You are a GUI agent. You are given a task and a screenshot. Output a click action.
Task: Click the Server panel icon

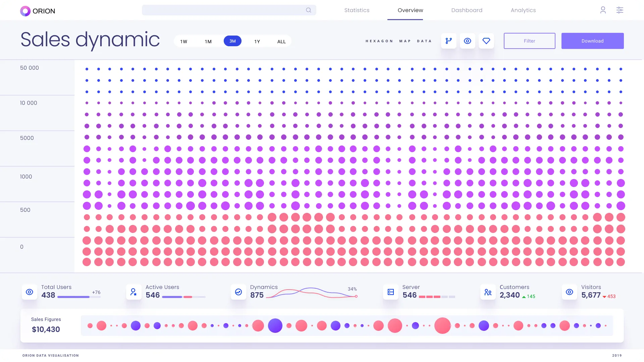390,292
